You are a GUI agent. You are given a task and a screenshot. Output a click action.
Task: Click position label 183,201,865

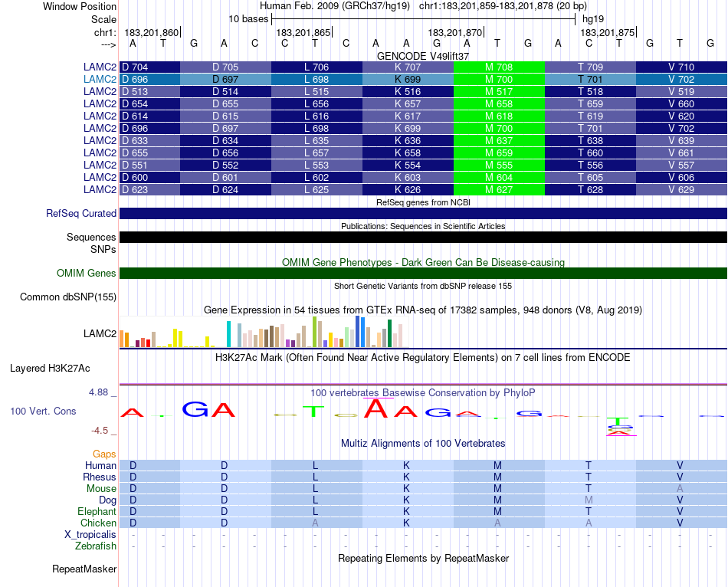tap(303, 32)
